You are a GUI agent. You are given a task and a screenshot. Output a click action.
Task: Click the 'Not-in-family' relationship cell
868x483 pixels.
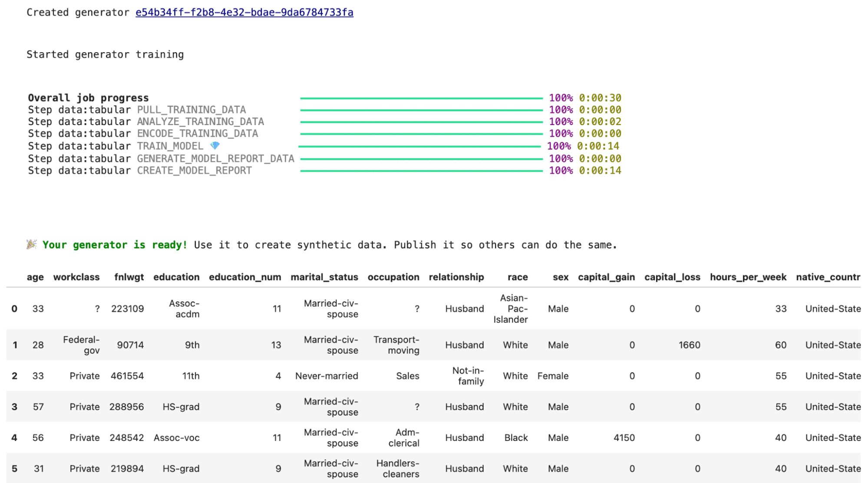tap(468, 376)
